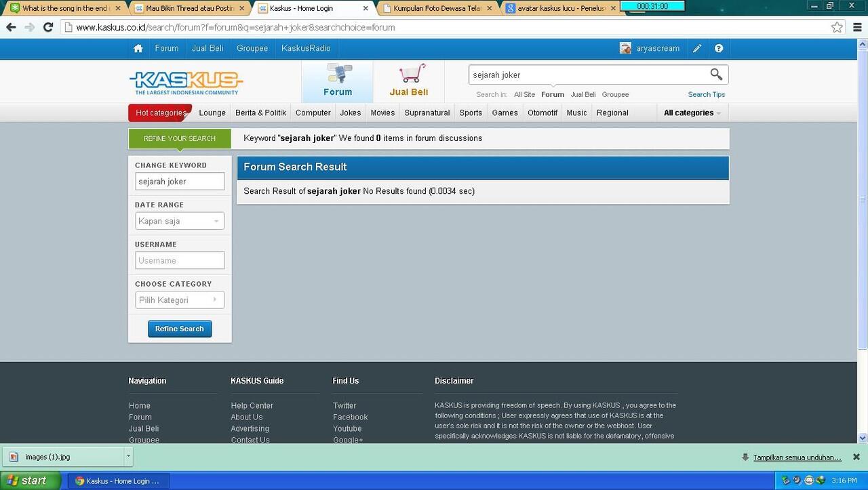The height and width of the screenshot is (490, 868).
Task: Click the Username input field
Action: pyautogui.click(x=180, y=260)
